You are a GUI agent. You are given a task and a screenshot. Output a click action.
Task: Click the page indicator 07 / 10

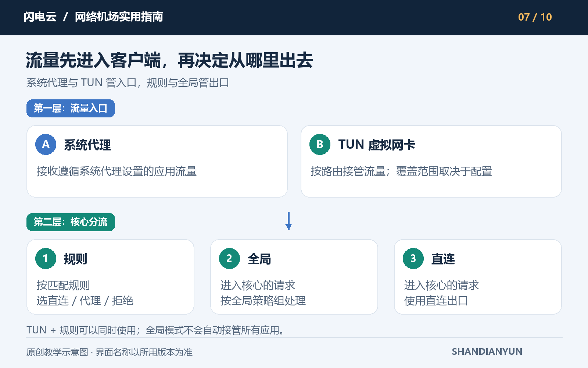[535, 17]
